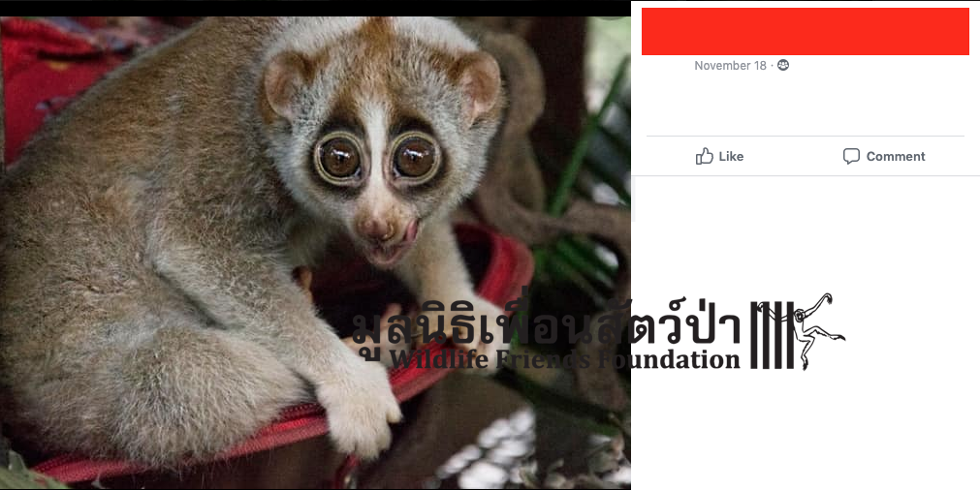
Task: Click the red redacted name banner
Action: point(805,31)
